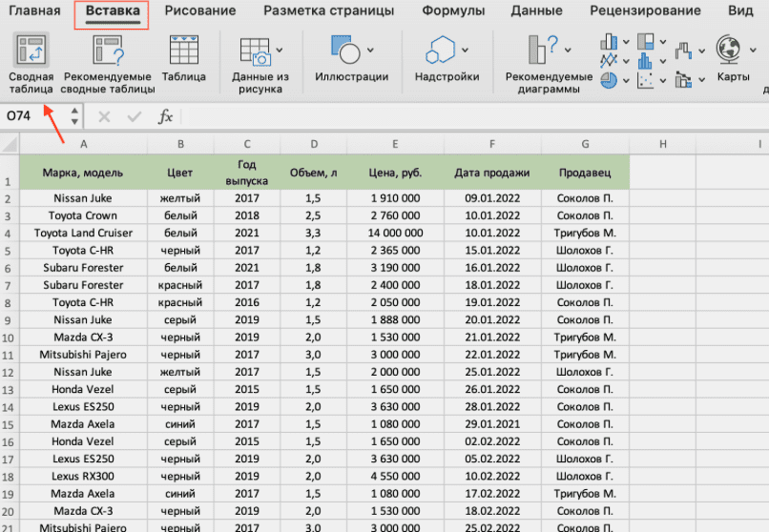Viewport: 769px width, 532px height.
Task: Click the formula bar confirm checkmark
Action: pyautogui.click(x=135, y=116)
